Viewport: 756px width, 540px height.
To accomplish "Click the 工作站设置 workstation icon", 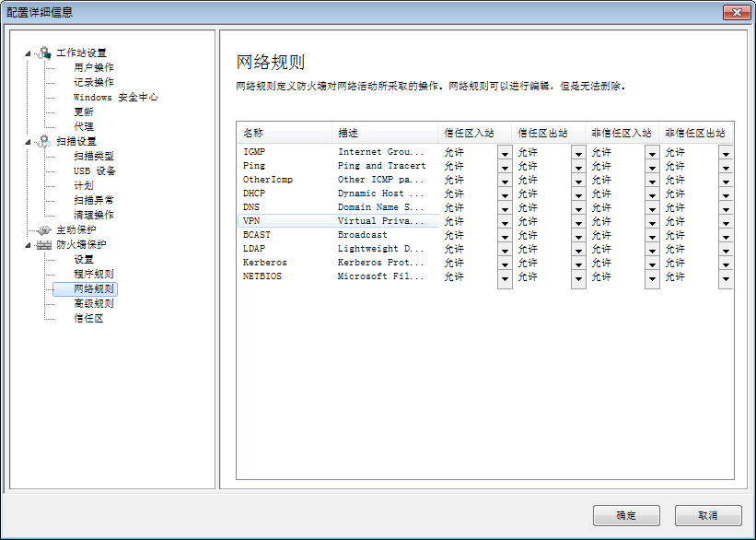I will pos(43,53).
